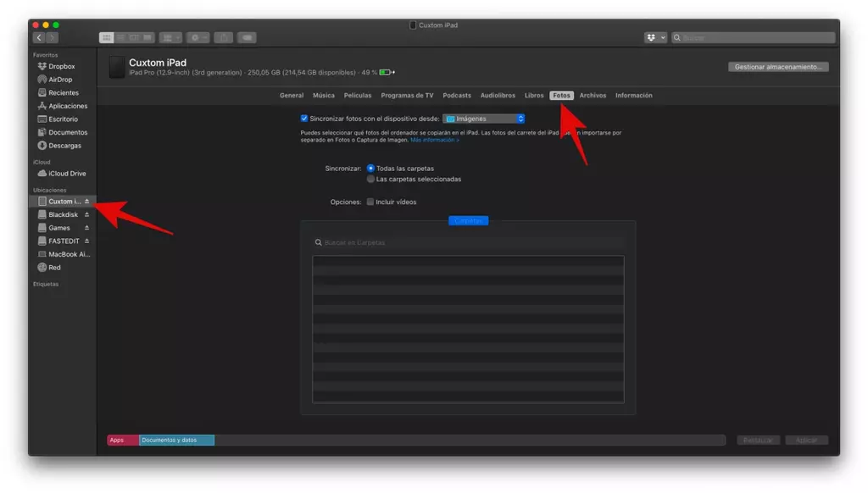Screen dimensions: 868x493
Task: Click Gestionar almacenamiento button
Action: click(x=777, y=67)
